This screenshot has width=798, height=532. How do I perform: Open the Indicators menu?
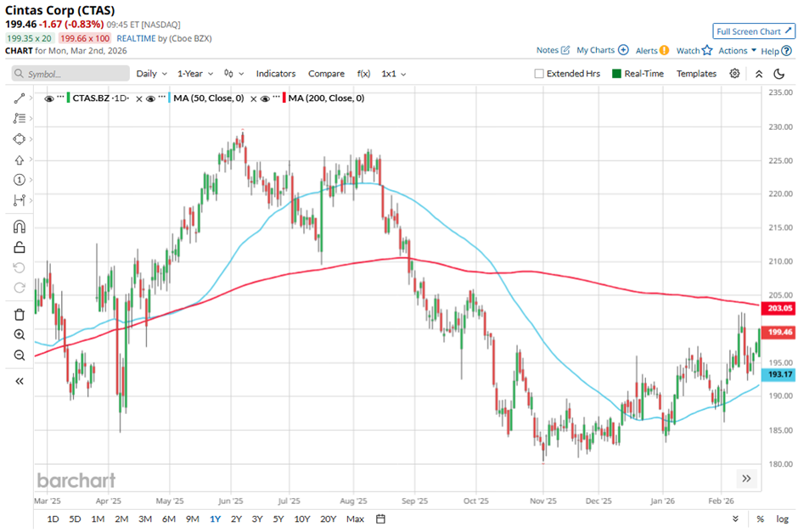[x=275, y=74]
